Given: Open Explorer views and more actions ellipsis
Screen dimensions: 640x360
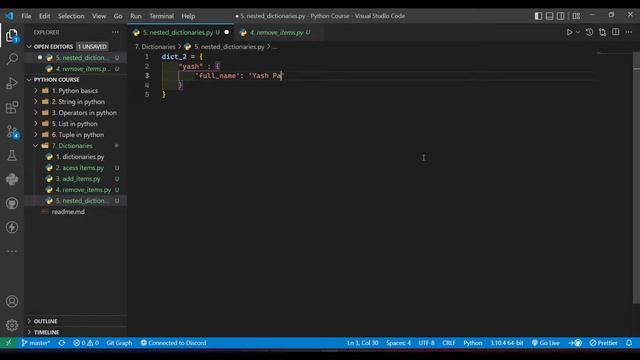Looking at the screenshot, I should 116,32.
